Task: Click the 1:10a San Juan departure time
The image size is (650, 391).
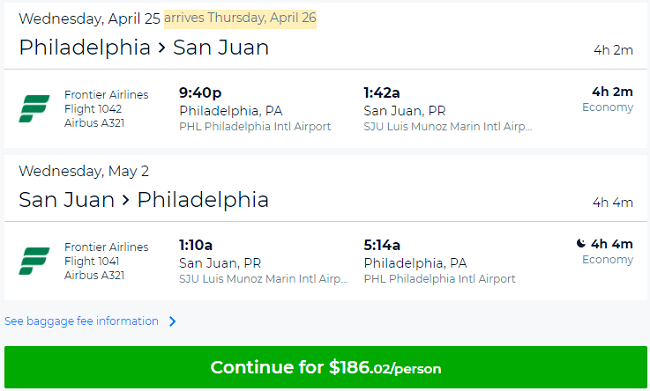Action: 196,245
